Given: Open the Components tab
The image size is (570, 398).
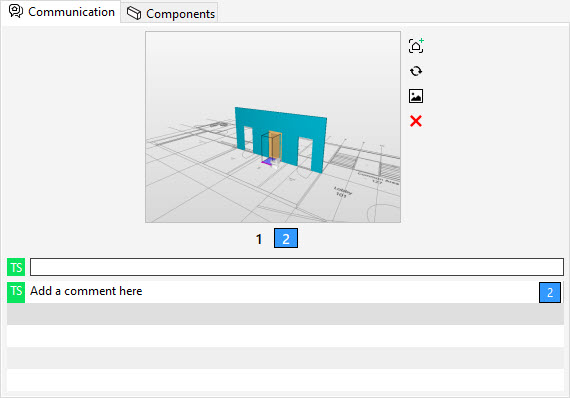Looking at the screenshot, I should tap(170, 13).
